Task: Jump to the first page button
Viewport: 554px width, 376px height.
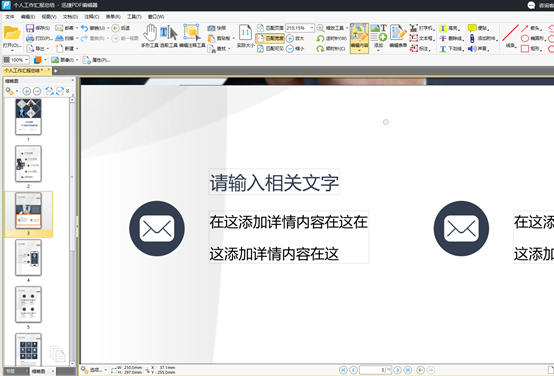Action: (x=343, y=370)
